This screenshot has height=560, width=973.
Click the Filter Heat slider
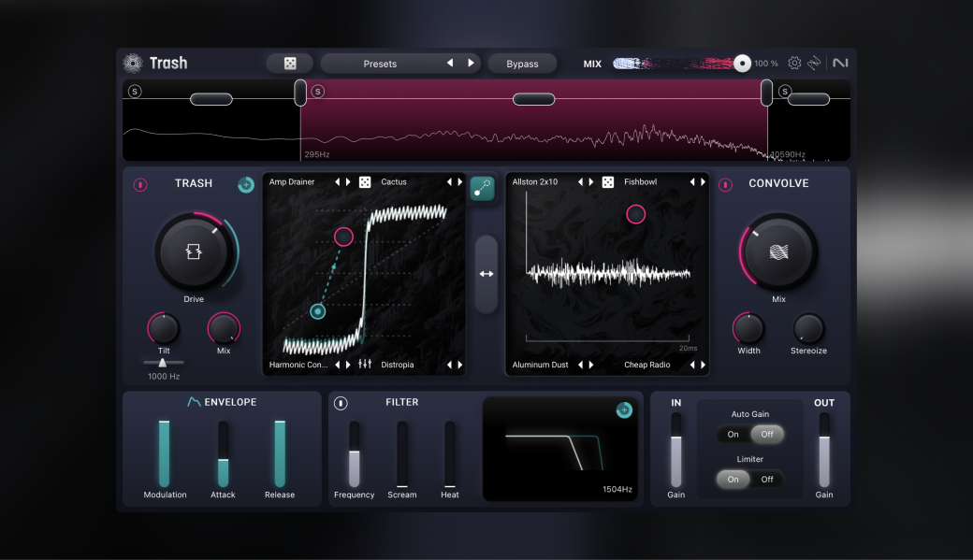point(450,453)
